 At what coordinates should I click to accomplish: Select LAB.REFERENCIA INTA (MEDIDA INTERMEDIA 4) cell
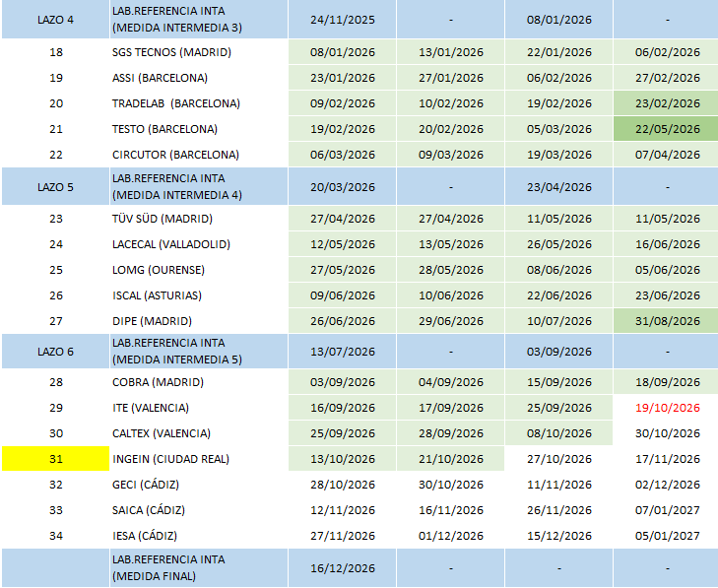[199, 186]
